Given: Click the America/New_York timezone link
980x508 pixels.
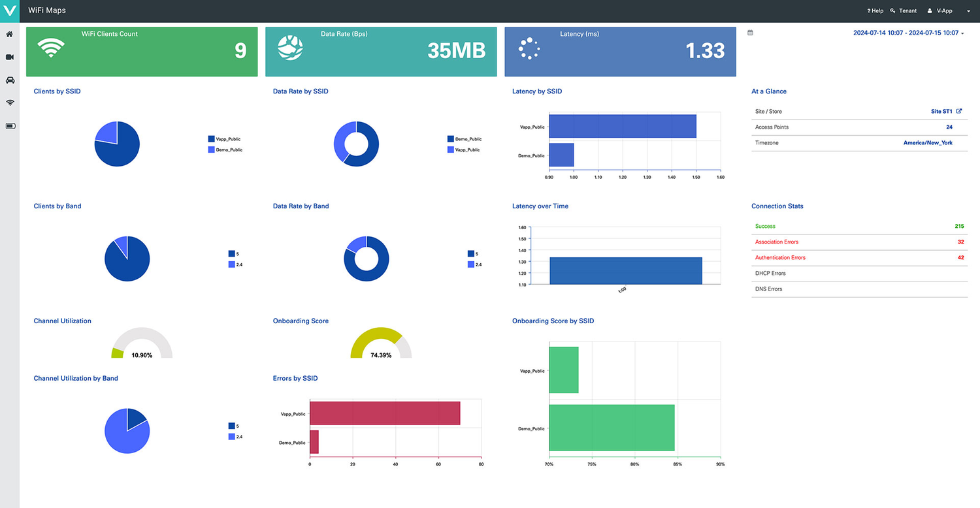Looking at the screenshot, I should [x=928, y=142].
